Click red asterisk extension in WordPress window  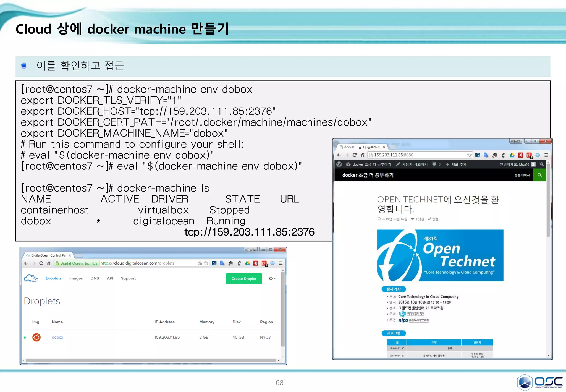click(x=521, y=155)
